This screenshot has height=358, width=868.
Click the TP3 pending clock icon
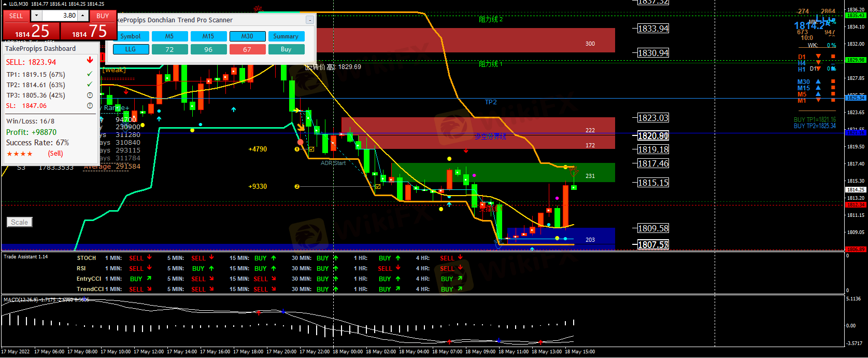click(x=90, y=95)
